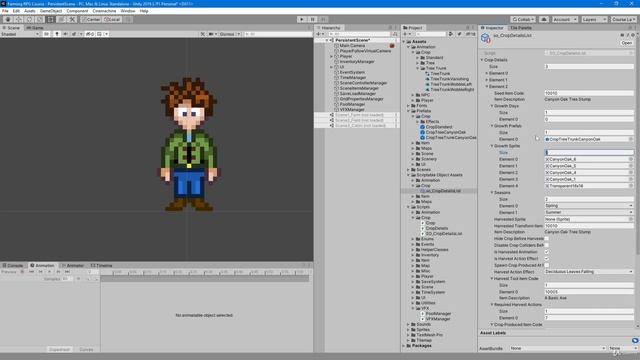Select CropTreeCanyonOak prefab in Project
This screenshot has height=360, width=640.
point(445,132)
